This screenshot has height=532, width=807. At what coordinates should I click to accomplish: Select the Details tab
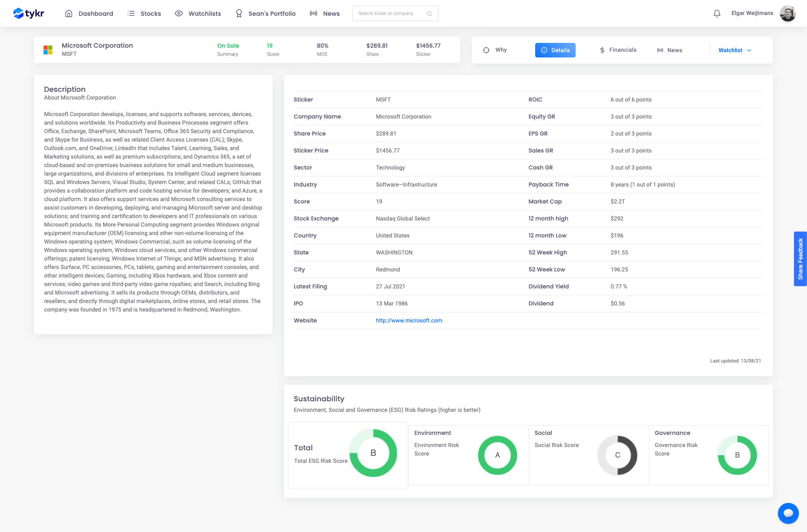click(x=555, y=50)
